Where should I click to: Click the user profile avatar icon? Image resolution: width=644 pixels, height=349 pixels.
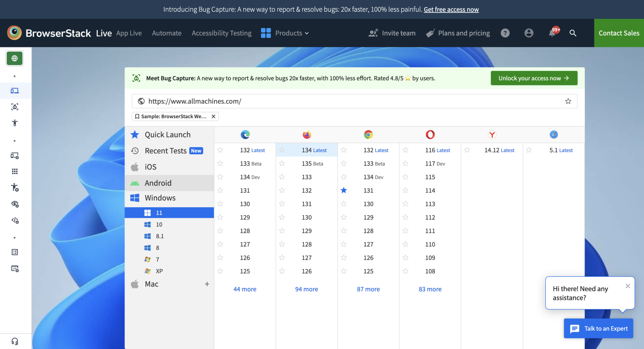click(529, 33)
